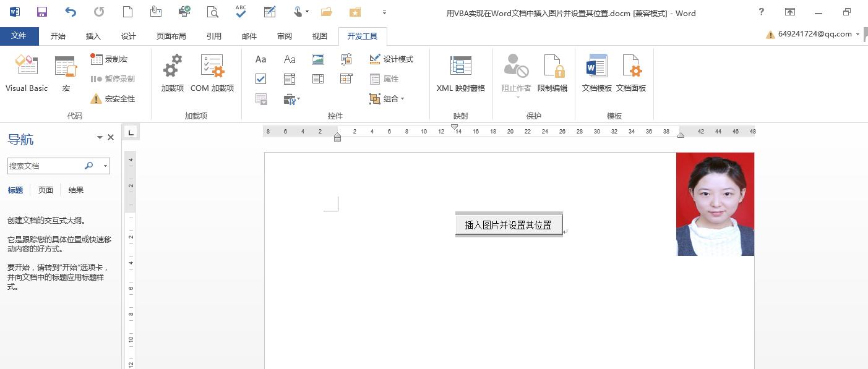Switch to the 插入 ribbon tab
The height and width of the screenshot is (369, 868).
(x=93, y=36)
